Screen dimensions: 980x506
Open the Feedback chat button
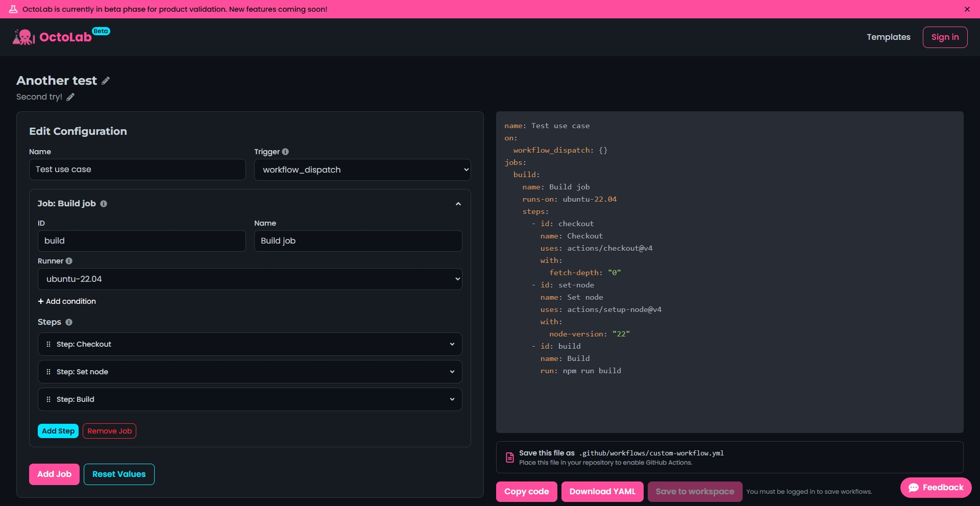(x=936, y=488)
